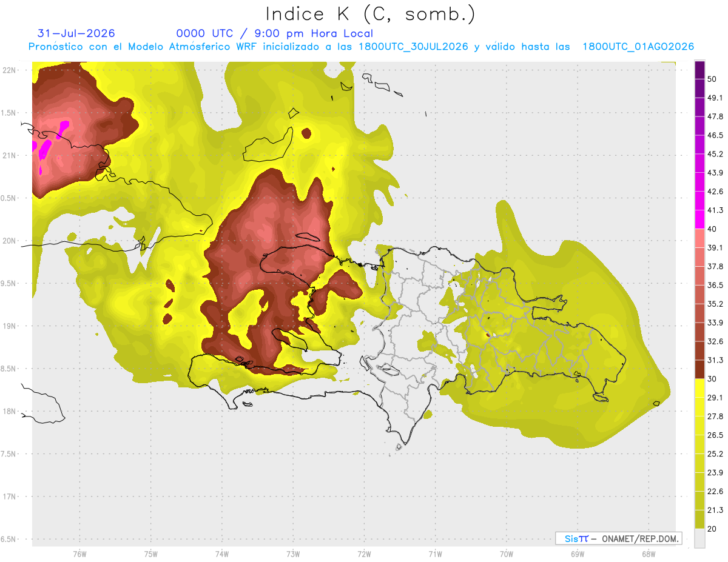The height and width of the screenshot is (562, 728).
Task: Click the colorbar value '46.5'
Action: coord(716,135)
